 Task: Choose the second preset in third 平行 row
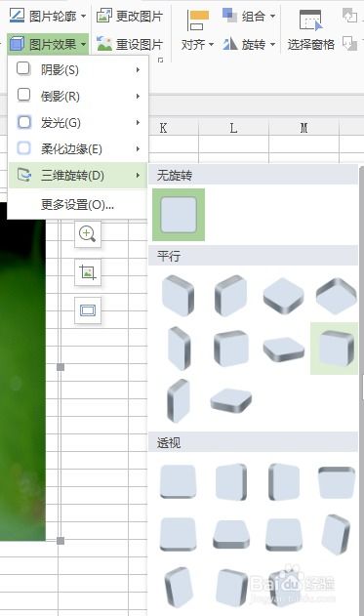pos(231,401)
